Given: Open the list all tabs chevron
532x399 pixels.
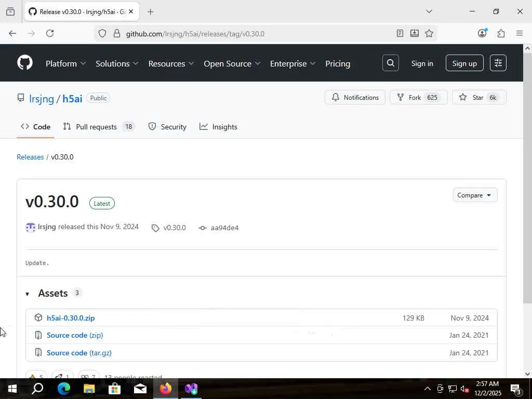Looking at the screenshot, I should point(429,11).
